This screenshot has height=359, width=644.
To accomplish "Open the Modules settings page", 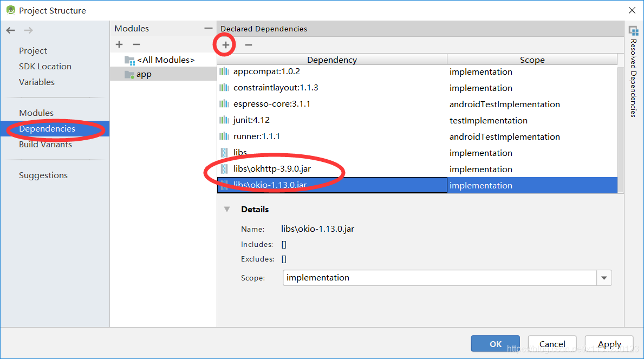I will click(x=36, y=113).
